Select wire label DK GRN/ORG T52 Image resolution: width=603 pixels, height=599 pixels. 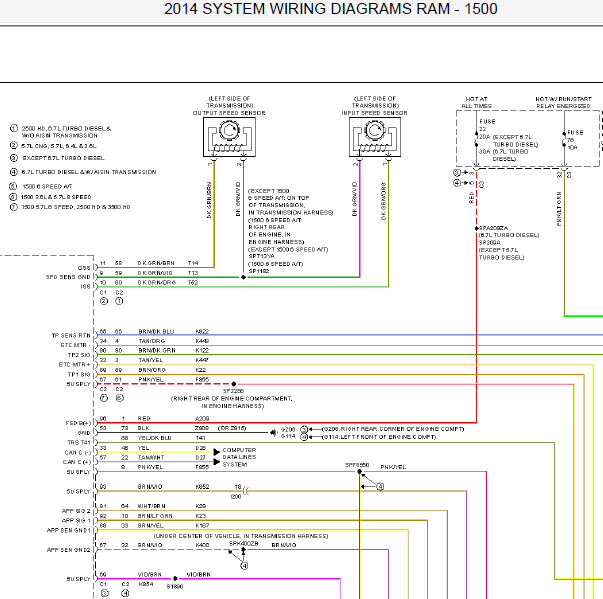coord(168,282)
